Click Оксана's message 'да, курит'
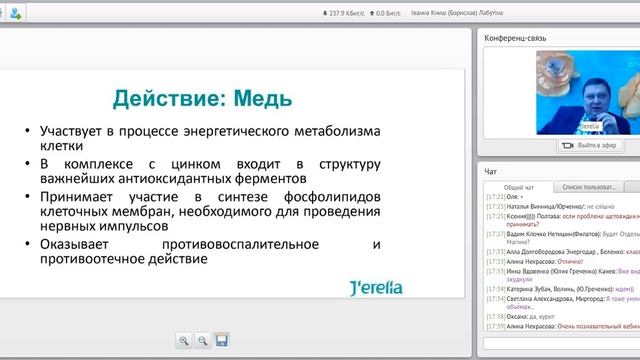 point(520,316)
